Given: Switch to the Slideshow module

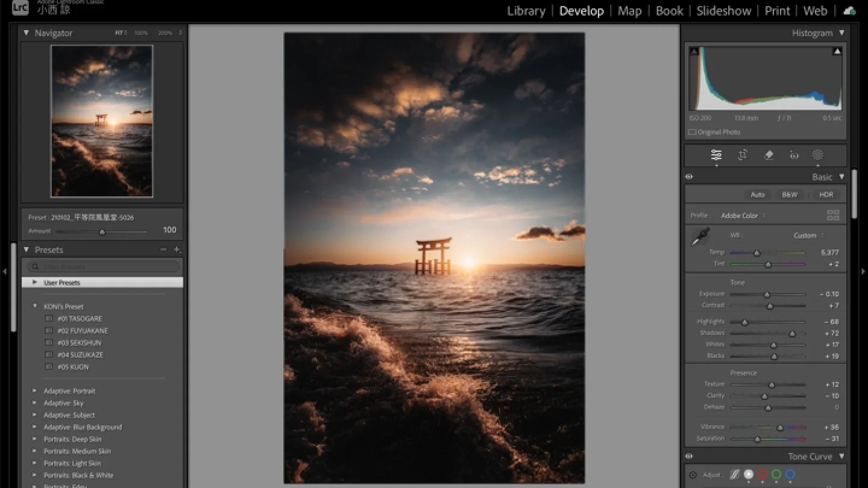Looking at the screenshot, I should (x=724, y=11).
